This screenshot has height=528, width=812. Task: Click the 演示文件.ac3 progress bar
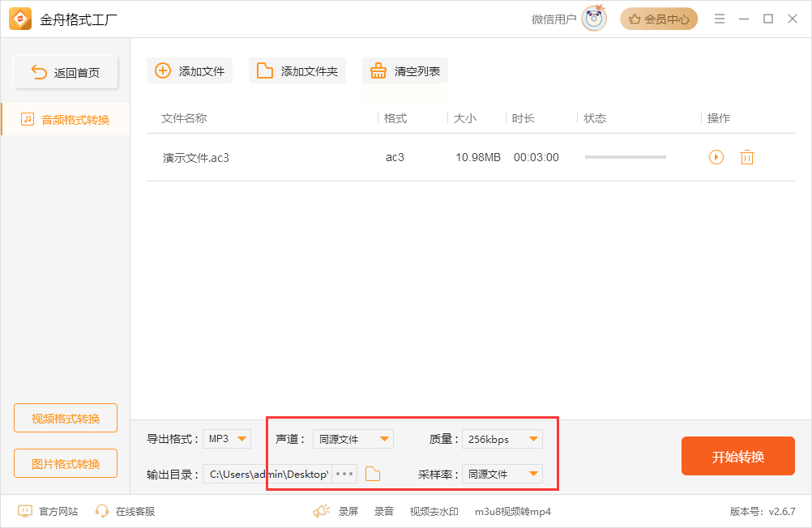coord(625,157)
